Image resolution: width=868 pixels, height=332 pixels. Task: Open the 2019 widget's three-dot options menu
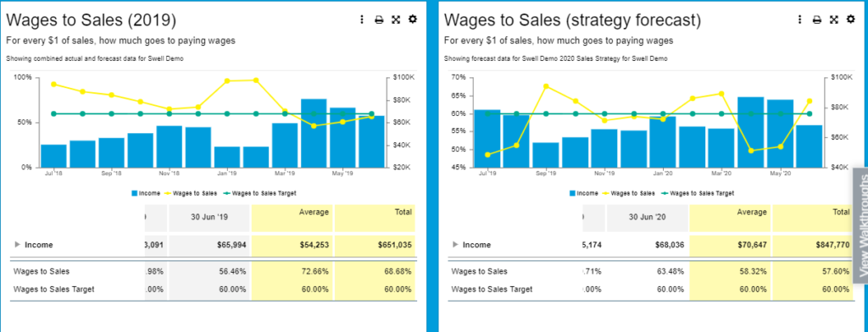point(362,20)
